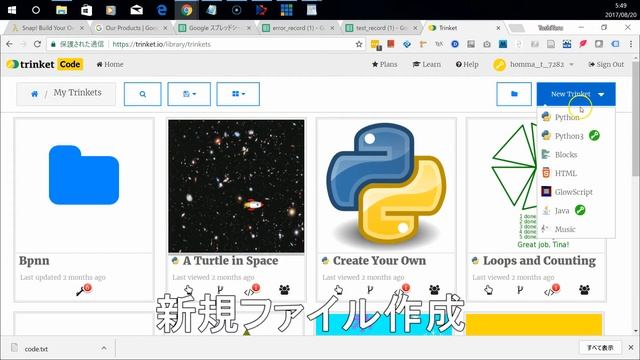This screenshot has width=640, height=360.
Task: Open File Explorer on taskbar
Action: [61, 10]
